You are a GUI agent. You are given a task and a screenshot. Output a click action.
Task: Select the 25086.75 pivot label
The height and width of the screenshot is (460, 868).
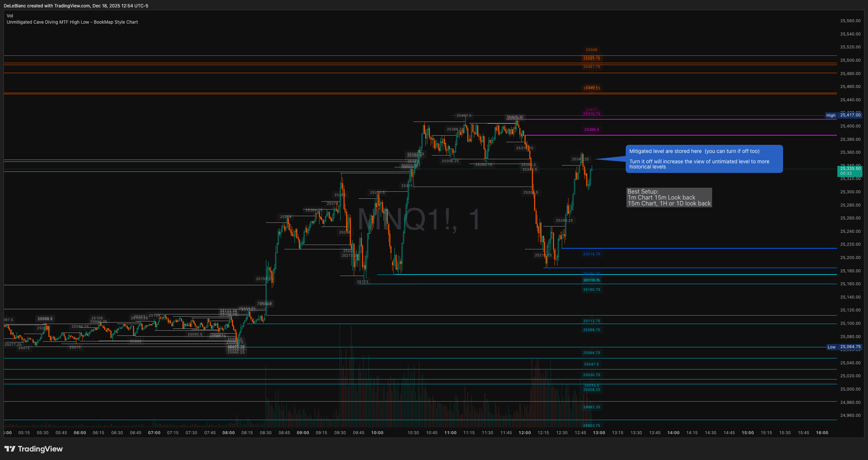coord(80,327)
